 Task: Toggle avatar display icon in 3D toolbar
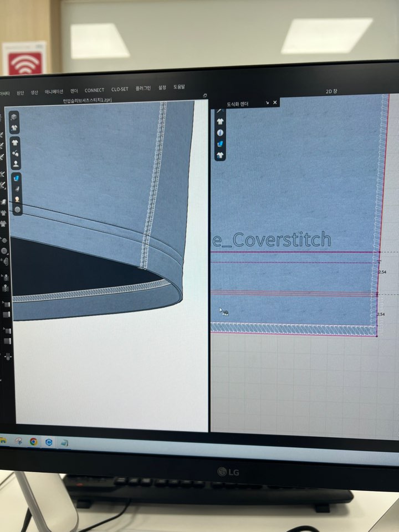click(16, 164)
